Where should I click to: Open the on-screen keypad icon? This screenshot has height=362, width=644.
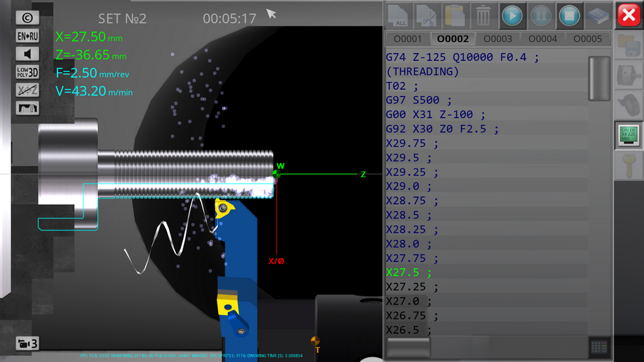tap(599, 347)
